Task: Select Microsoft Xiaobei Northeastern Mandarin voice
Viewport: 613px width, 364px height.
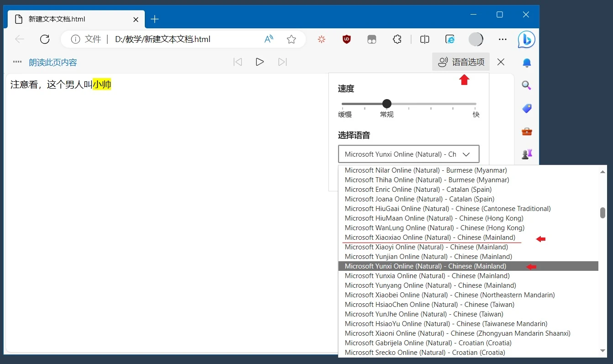Action: pos(468,295)
